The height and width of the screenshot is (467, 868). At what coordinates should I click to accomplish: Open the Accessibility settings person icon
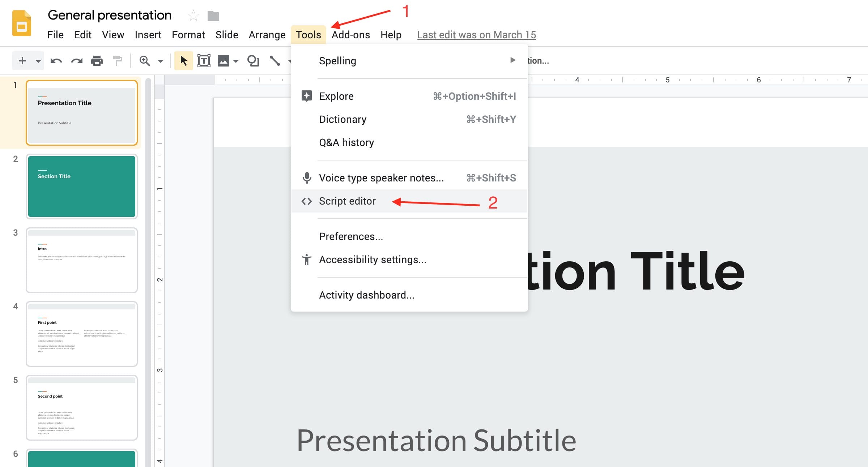pos(306,259)
